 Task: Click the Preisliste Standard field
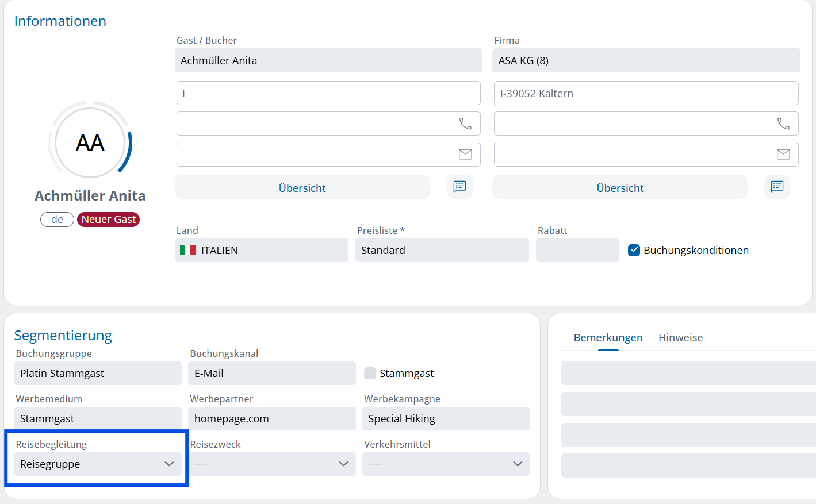click(442, 250)
